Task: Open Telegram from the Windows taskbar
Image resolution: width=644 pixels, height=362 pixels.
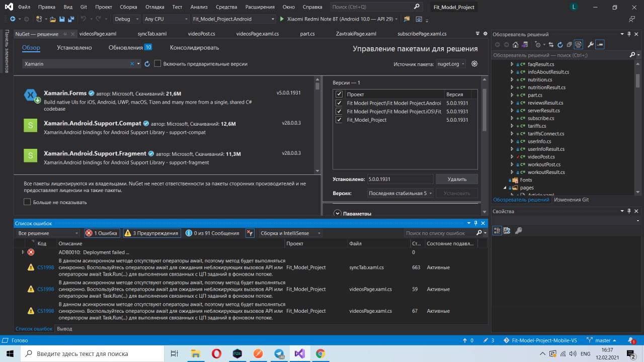Action: (279, 353)
